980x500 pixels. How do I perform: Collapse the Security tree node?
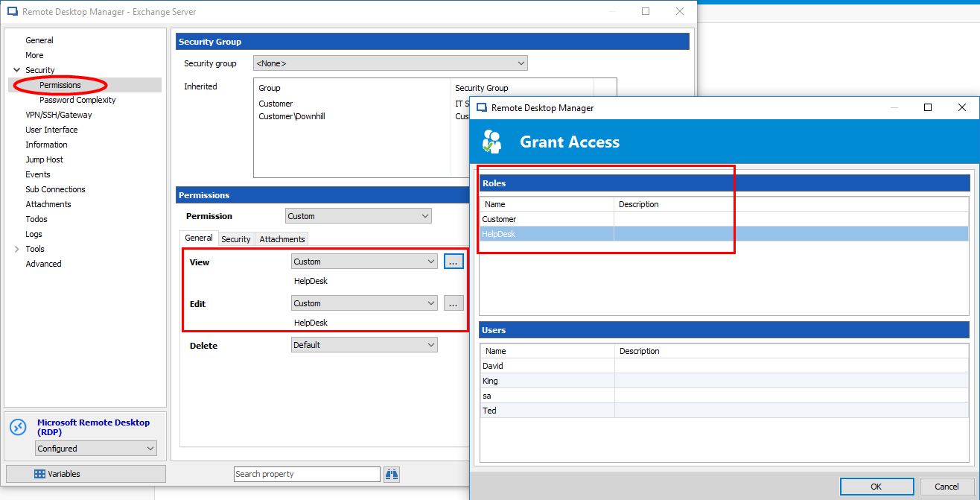16,70
